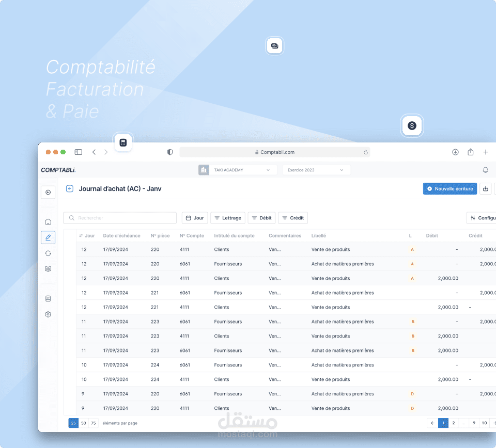
Task: Select 75 elements per page
Action: pyautogui.click(x=94, y=423)
